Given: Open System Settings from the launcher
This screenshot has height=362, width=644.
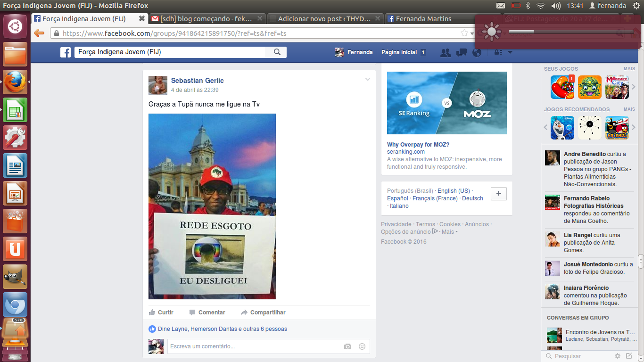Looking at the screenshot, I should point(15,138).
